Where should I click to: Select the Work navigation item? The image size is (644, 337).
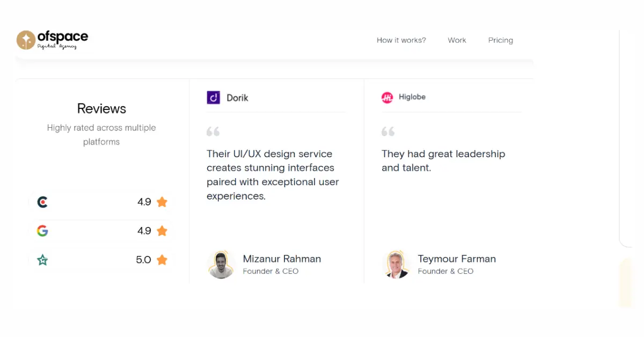(x=457, y=40)
